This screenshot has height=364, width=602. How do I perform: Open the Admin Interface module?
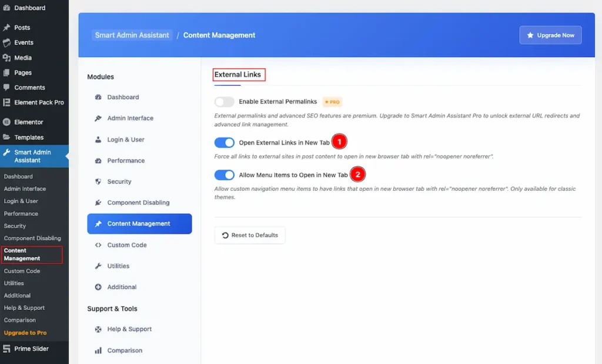click(139, 118)
